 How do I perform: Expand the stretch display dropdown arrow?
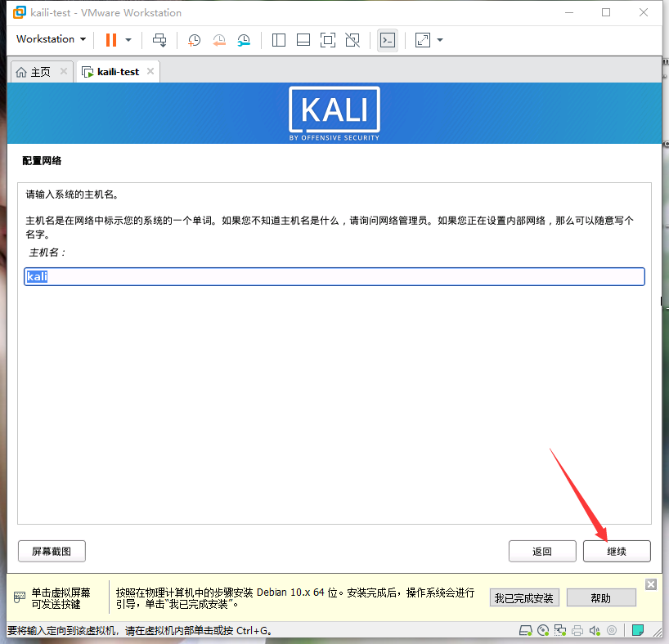440,40
